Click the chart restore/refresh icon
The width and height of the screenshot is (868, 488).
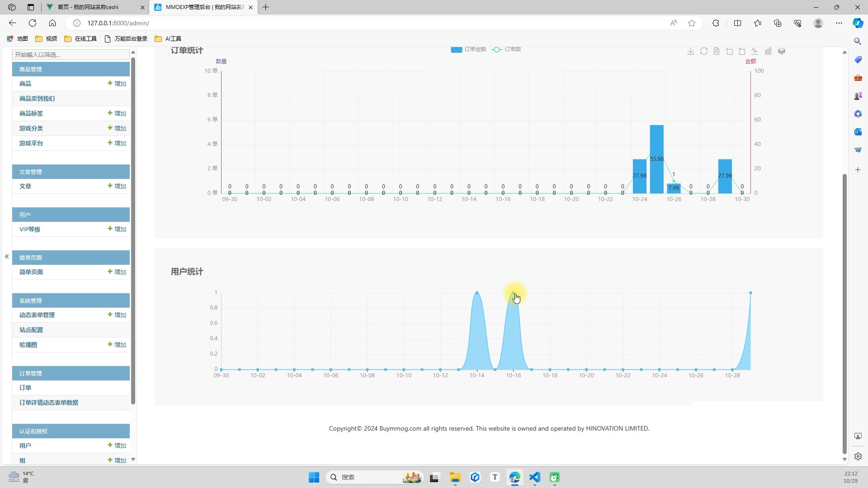pos(704,52)
